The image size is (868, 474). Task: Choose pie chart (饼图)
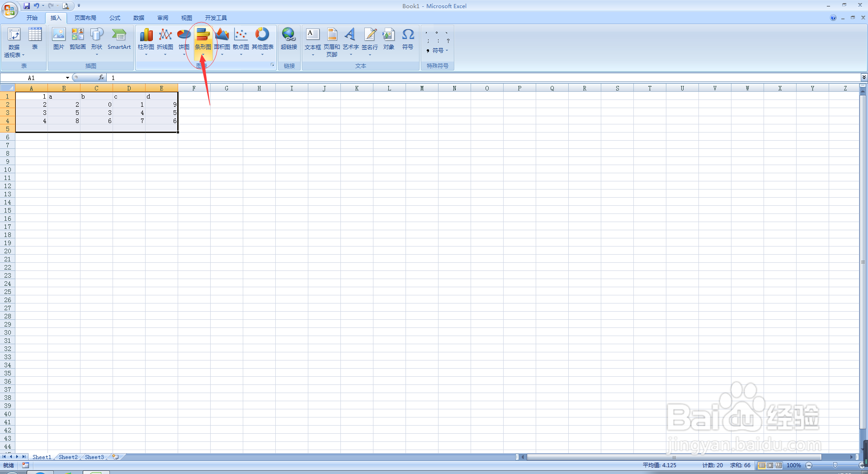click(x=184, y=42)
